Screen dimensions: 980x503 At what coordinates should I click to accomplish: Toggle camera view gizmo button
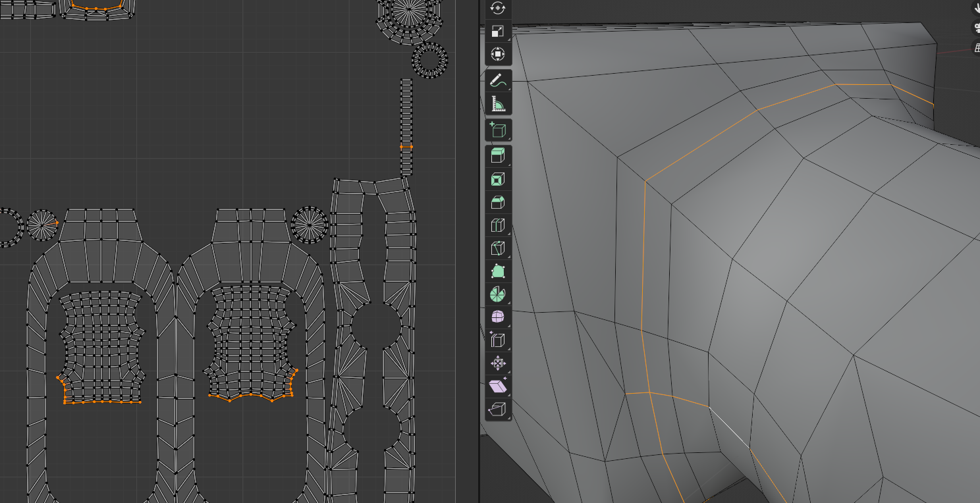(977, 28)
